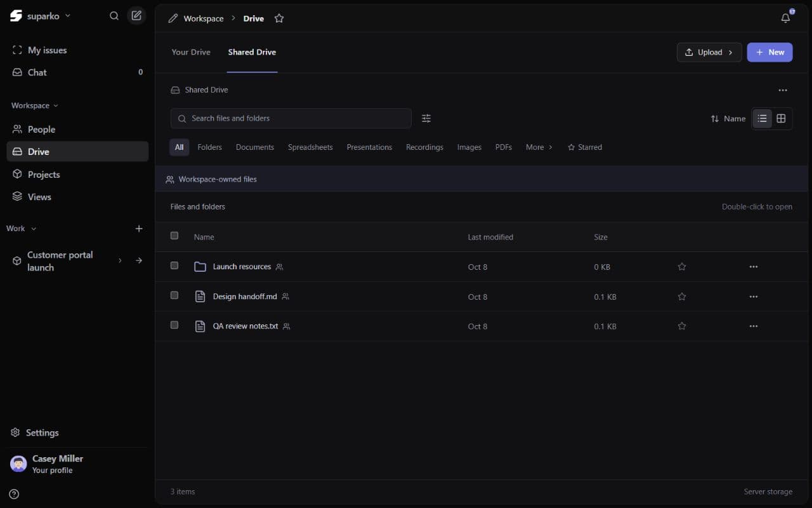Viewport: 812px width, 508px height.
Task: Toggle the select-all files checkbox
Action: pos(174,236)
